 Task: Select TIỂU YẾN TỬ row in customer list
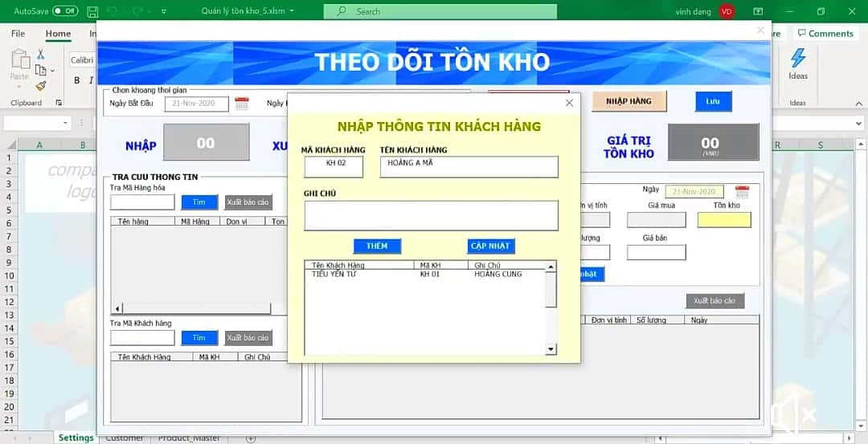(425, 275)
